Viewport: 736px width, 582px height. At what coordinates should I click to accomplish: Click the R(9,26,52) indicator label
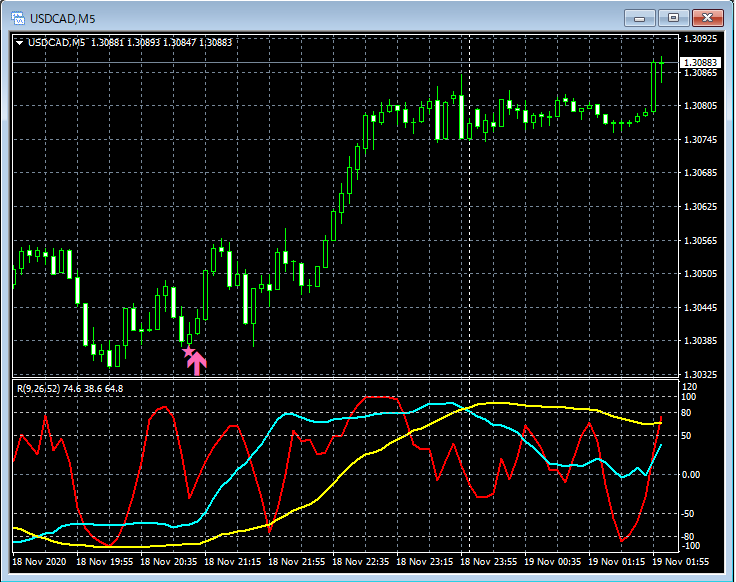[x=41, y=387]
